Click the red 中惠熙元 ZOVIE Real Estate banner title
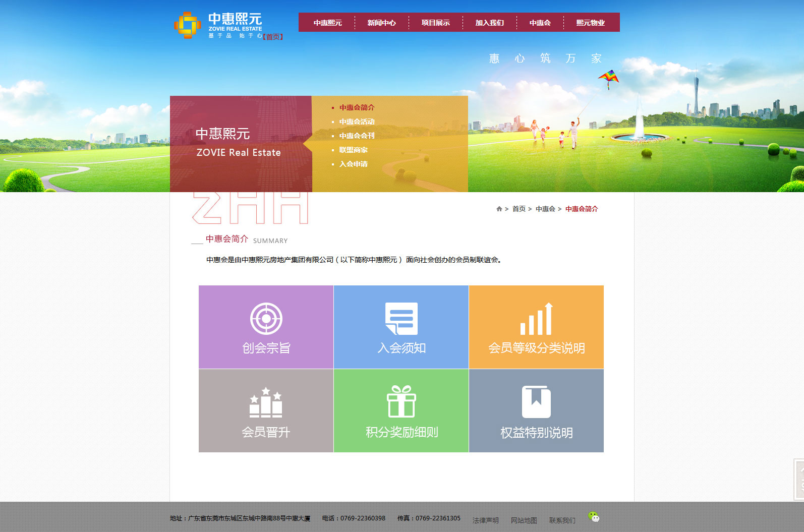Image resolution: width=804 pixels, height=532 pixels. 238,143
